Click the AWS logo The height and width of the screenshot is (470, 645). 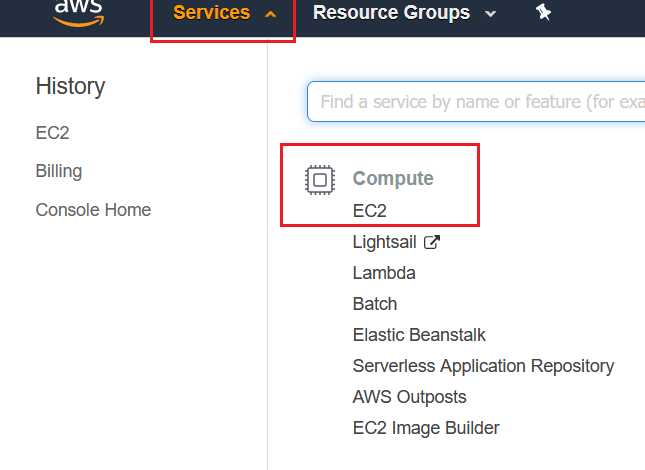click(x=79, y=12)
